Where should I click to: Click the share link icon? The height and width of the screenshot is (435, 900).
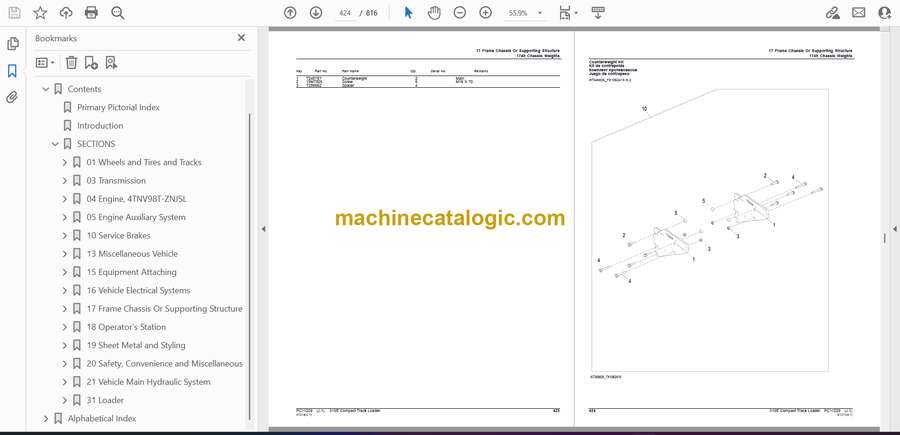click(832, 13)
